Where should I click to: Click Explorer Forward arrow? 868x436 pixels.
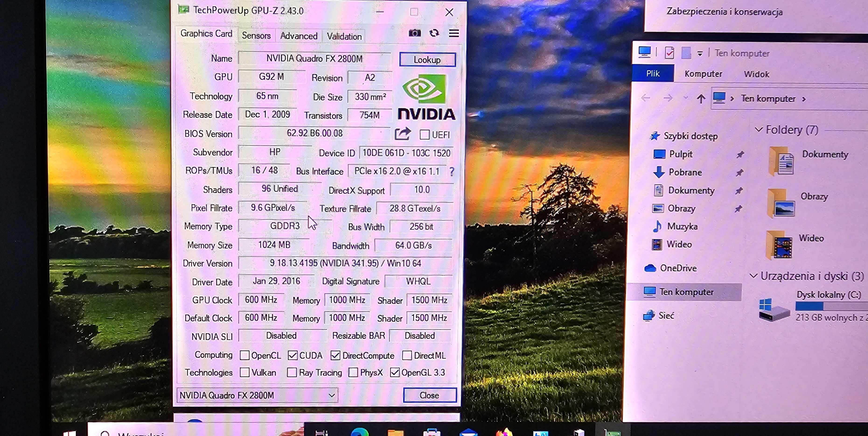pos(668,98)
